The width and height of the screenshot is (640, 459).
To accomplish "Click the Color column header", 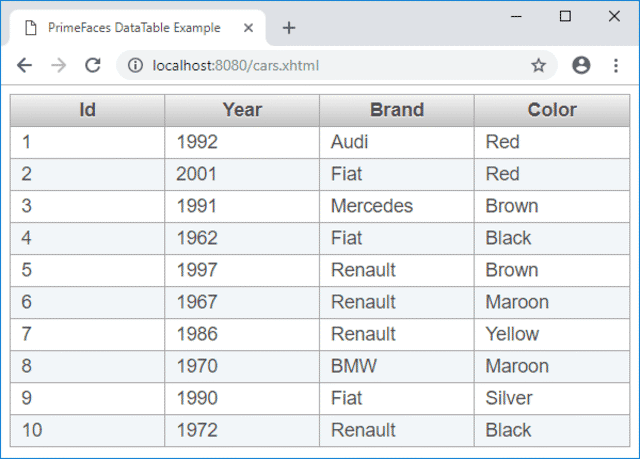I will 552,110.
